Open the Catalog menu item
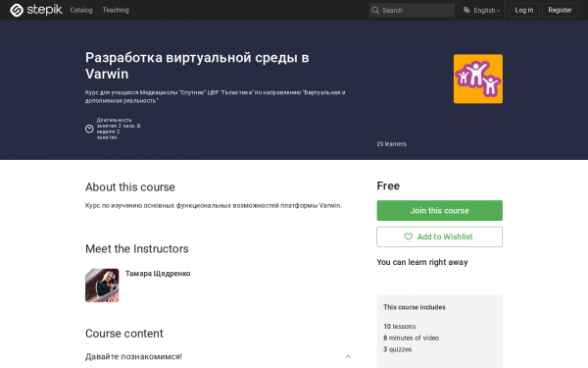Screen dimensions: 588x368 pyautogui.click(x=81, y=10)
